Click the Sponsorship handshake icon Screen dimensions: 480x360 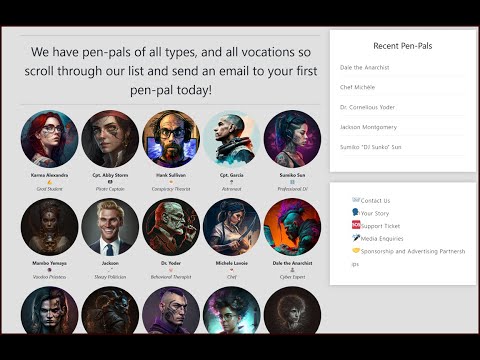pyautogui.click(x=356, y=250)
